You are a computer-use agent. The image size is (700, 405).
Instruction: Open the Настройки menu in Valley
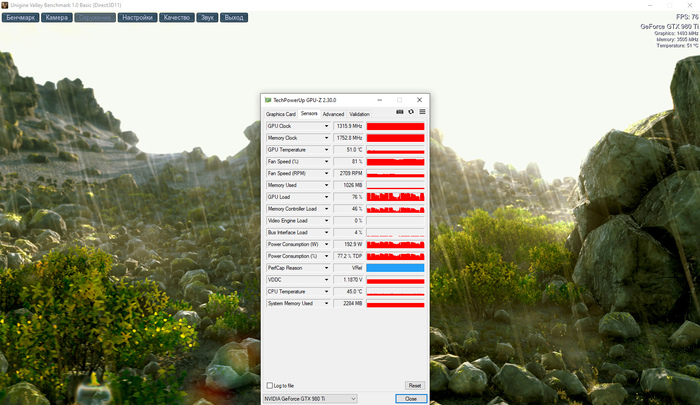[x=138, y=17]
